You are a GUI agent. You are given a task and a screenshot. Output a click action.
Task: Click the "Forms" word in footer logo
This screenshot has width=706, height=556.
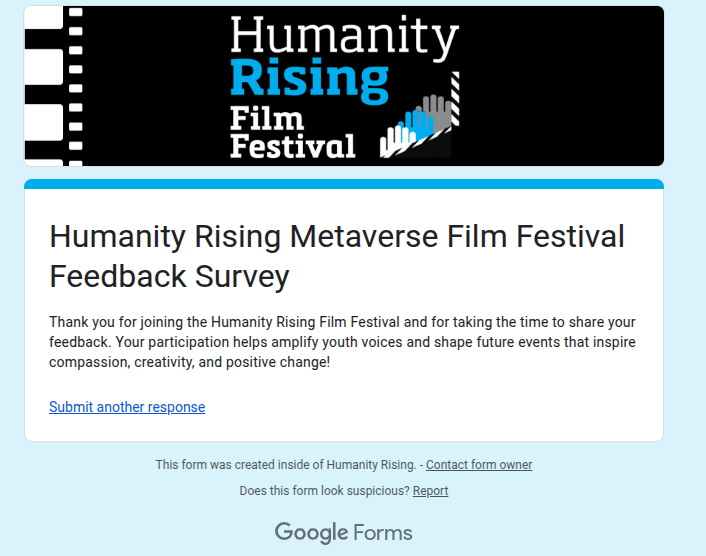point(383,532)
